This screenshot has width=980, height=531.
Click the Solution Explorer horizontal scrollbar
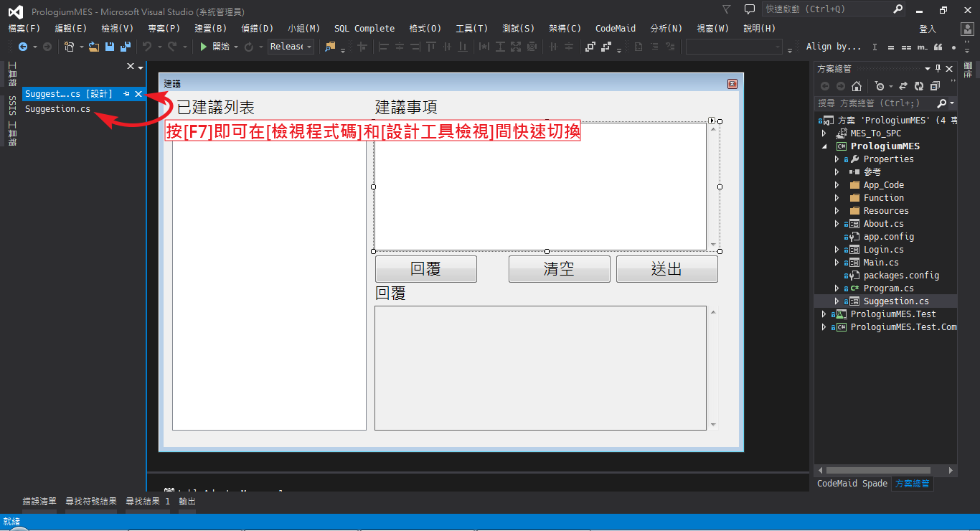pyautogui.click(x=885, y=471)
